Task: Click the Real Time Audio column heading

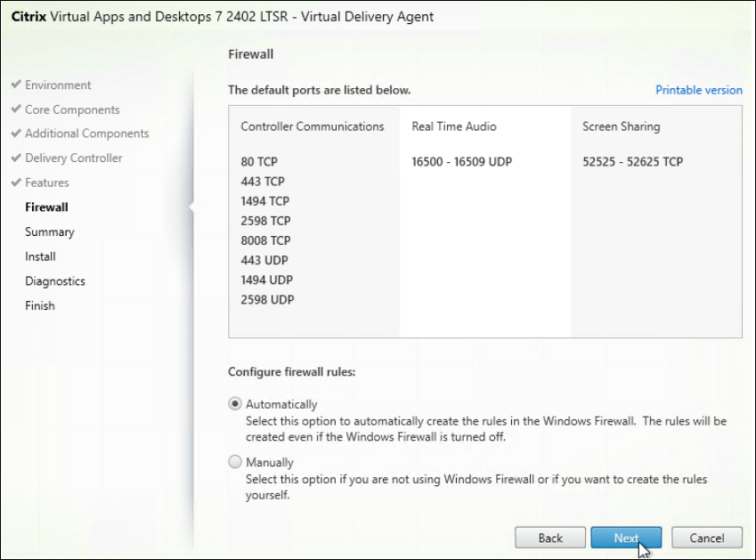Action: [x=454, y=126]
